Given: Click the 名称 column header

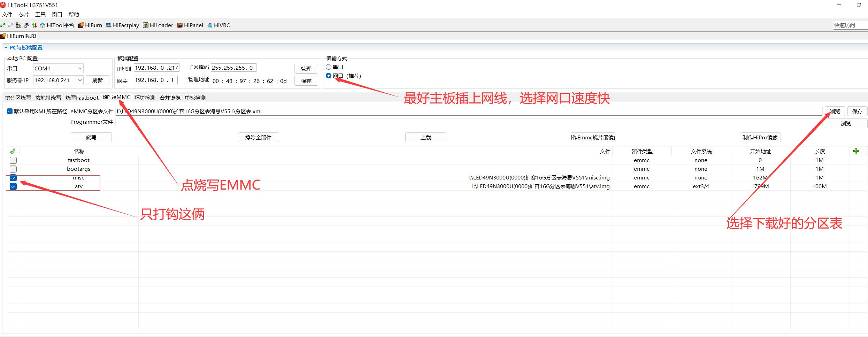Looking at the screenshot, I should tap(79, 151).
